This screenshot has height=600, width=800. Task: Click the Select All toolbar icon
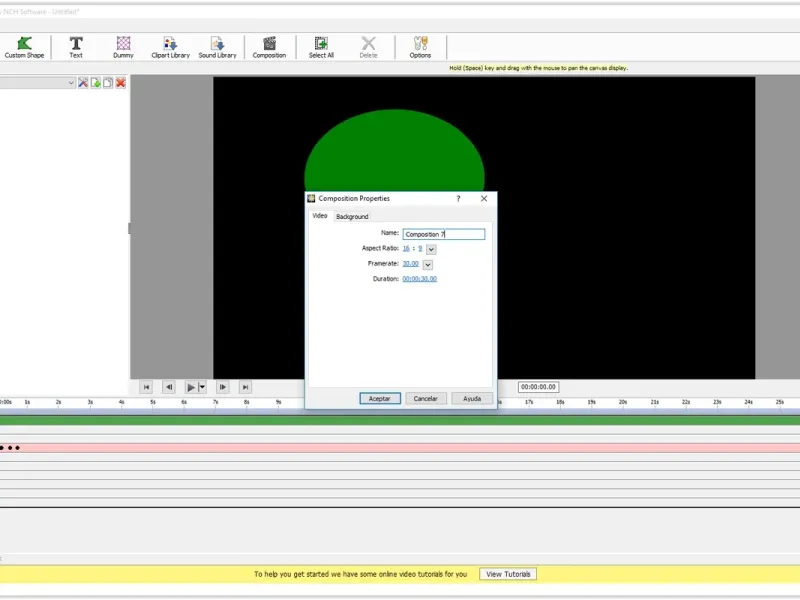321,47
